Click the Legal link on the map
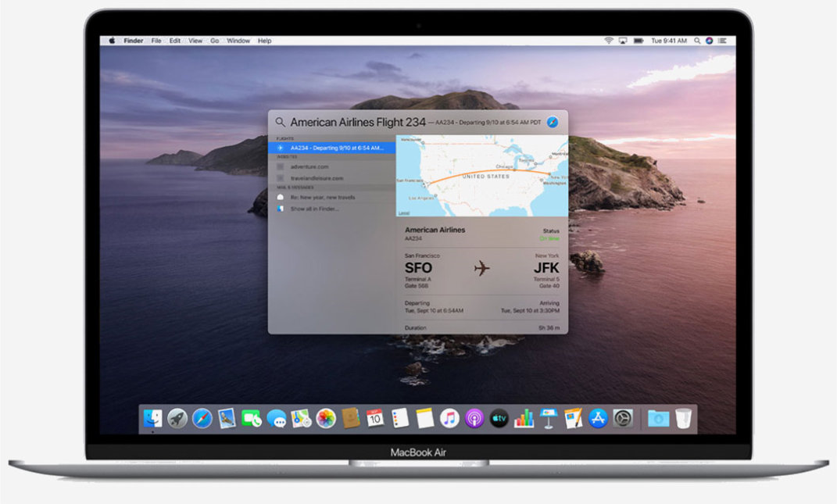837x504 pixels. point(404,213)
